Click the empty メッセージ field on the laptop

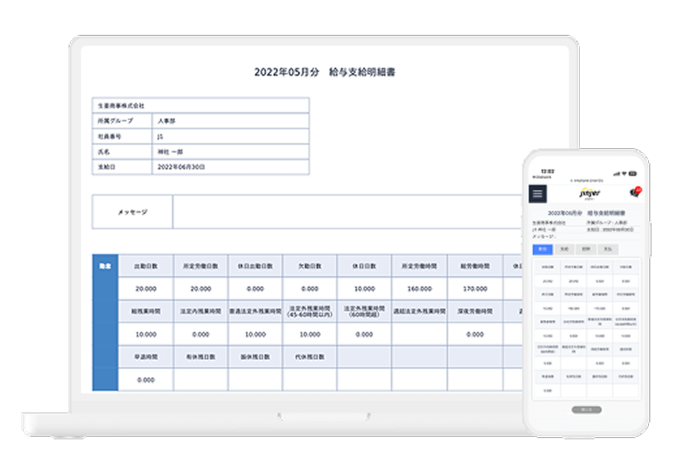330,212
